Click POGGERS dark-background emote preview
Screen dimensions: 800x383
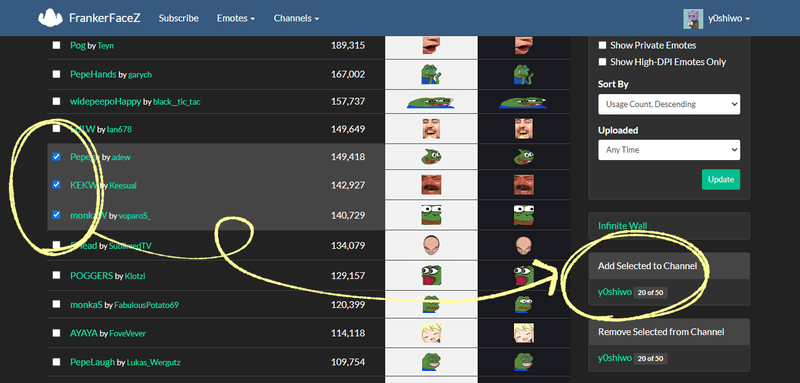(523, 275)
